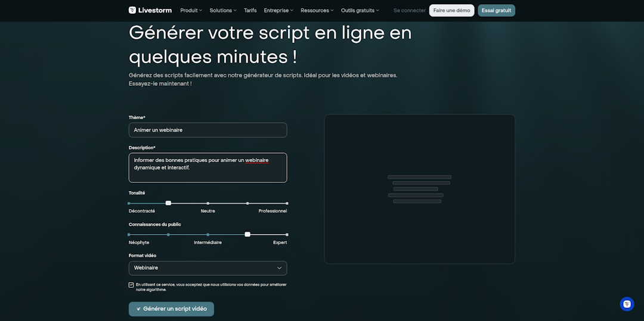Click the Tonalité slider handle

coord(168,203)
